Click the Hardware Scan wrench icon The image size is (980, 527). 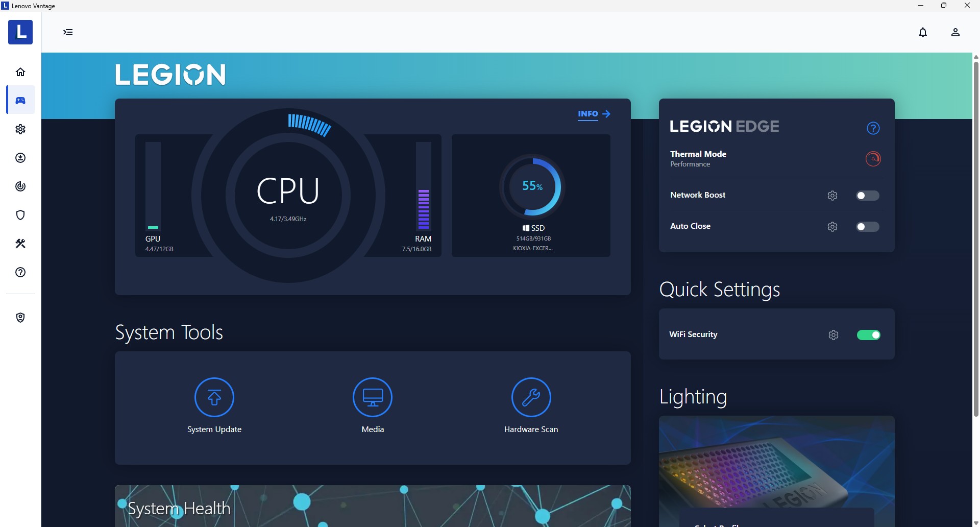(x=531, y=397)
